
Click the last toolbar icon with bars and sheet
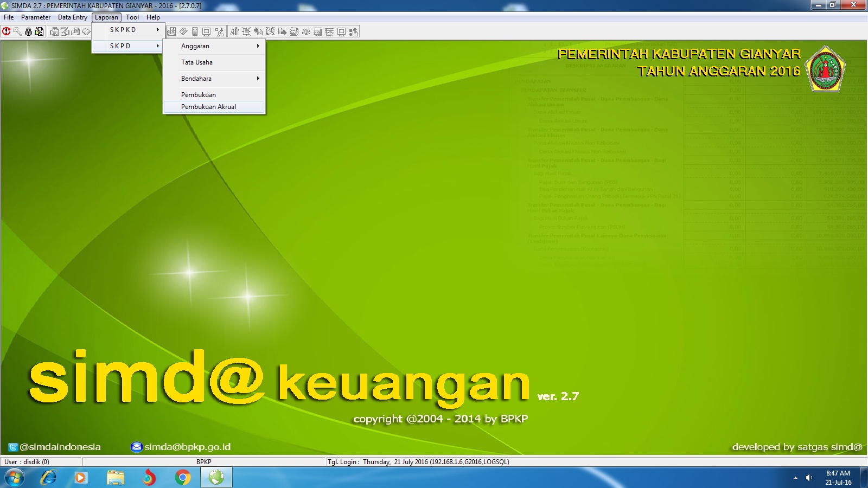pos(353,31)
